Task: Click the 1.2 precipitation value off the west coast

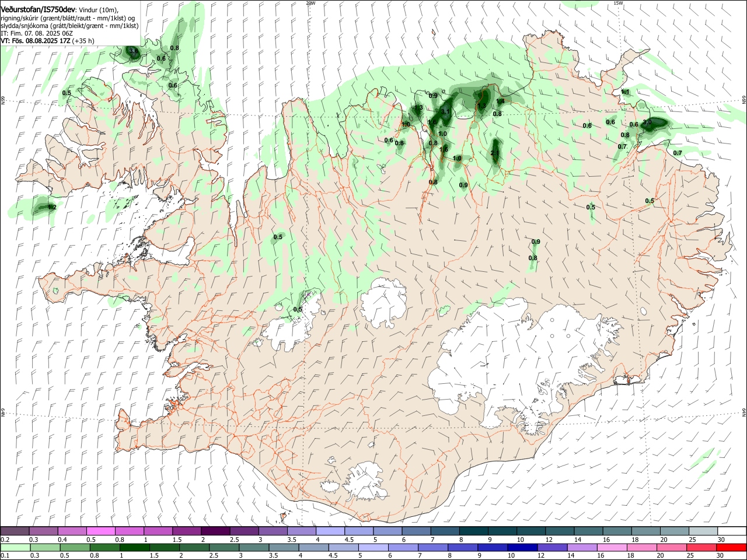Action: 51,207
